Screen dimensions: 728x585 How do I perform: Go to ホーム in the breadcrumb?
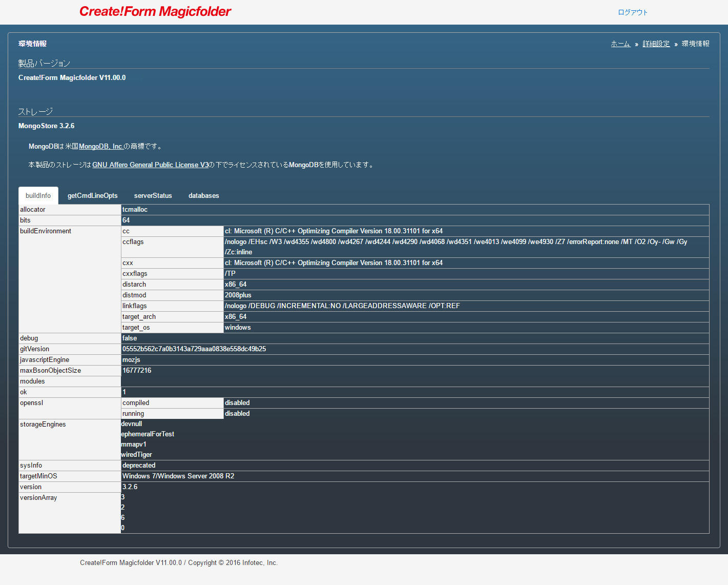click(x=620, y=44)
